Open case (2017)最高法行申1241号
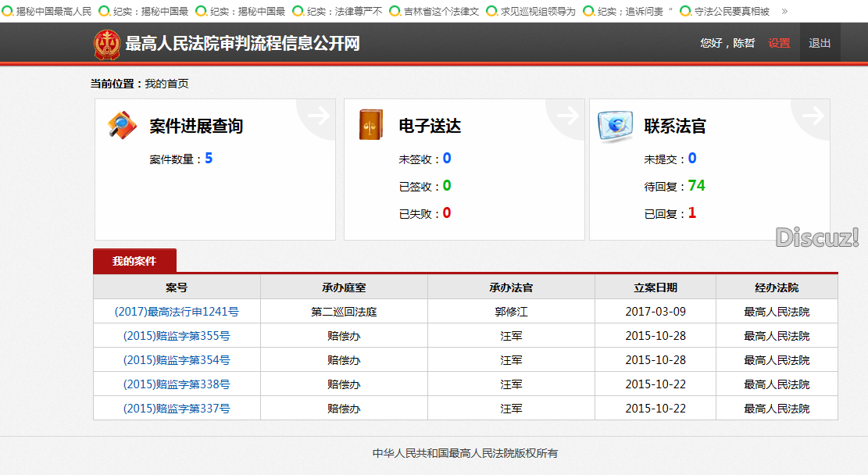 [177, 312]
